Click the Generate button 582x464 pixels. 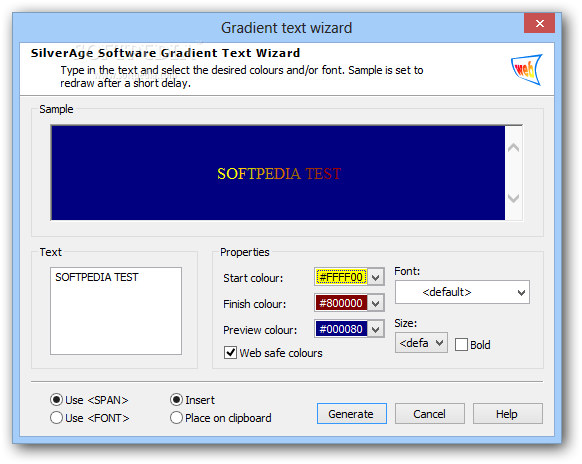[x=352, y=414]
